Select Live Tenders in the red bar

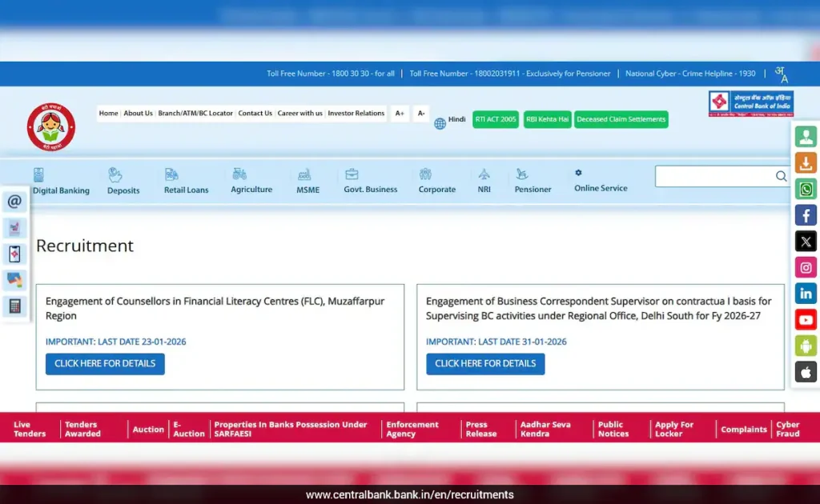point(30,430)
